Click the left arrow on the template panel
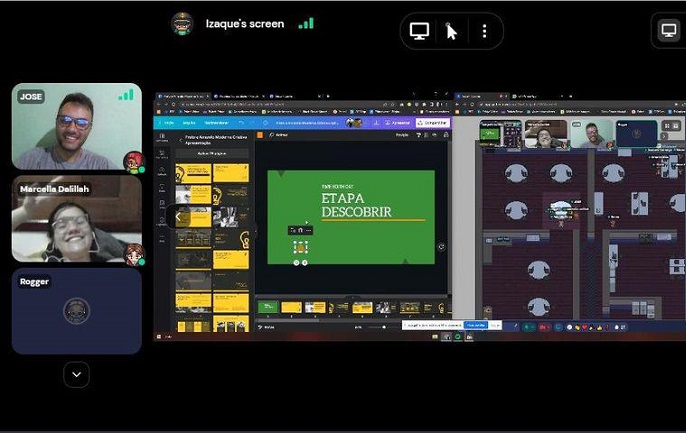Image resolution: width=686 pixels, height=433 pixels. (178, 217)
